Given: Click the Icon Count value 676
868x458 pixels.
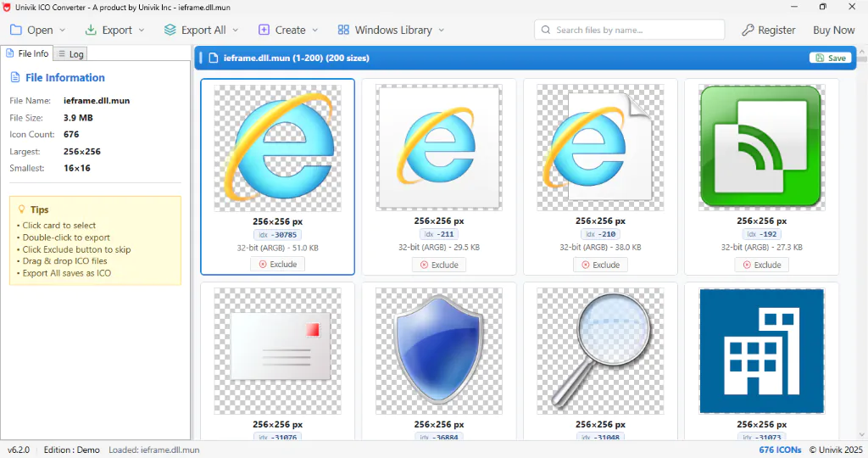Looking at the screenshot, I should coord(71,134).
